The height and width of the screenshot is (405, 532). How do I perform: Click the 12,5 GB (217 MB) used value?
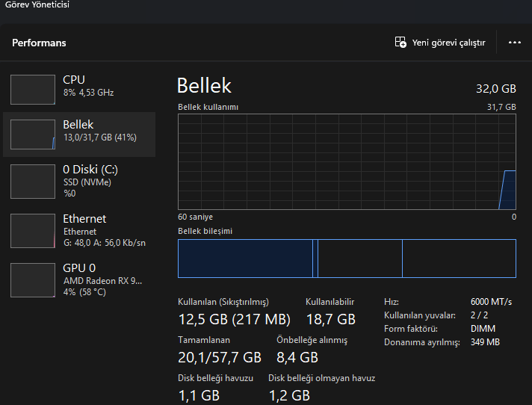pos(235,320)
